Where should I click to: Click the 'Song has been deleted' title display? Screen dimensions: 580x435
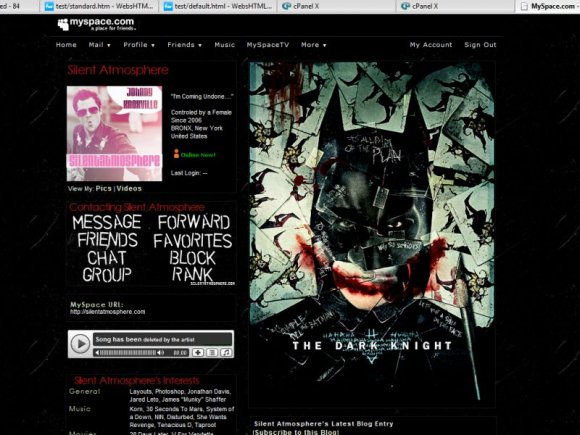coord(163,340)
